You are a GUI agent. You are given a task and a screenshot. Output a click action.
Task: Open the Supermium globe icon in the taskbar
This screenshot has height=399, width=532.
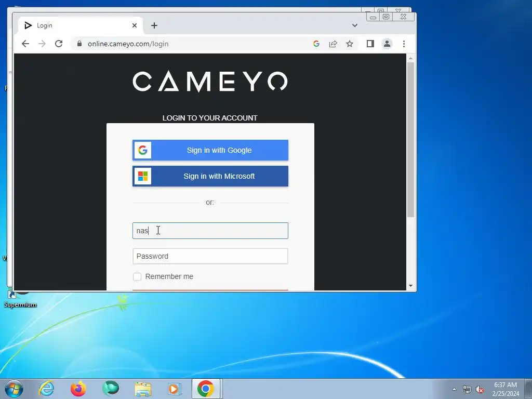click(111, 389)
